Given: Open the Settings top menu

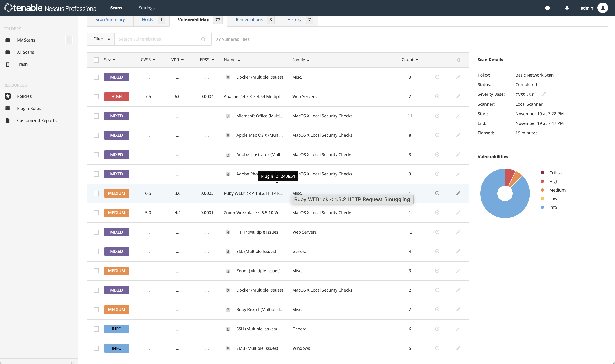Looking at the screenshot, I should point(146,8).
